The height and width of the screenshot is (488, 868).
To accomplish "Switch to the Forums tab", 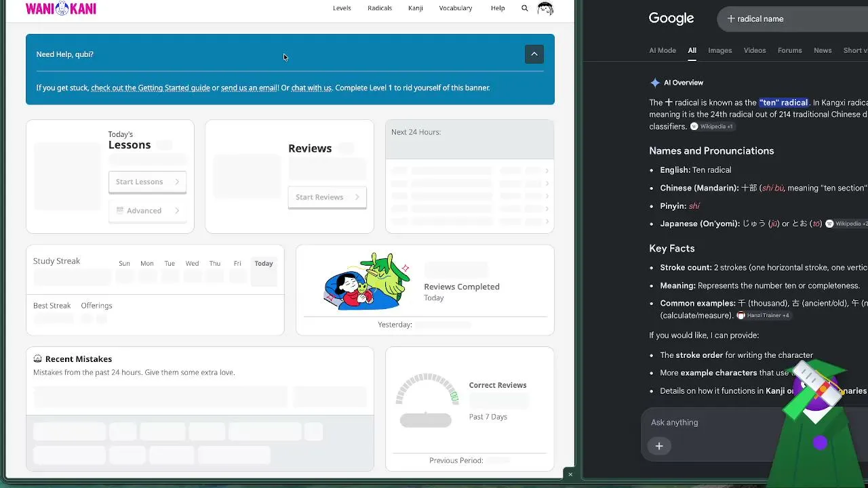I will pyautogui.click(x=790, y=50).
